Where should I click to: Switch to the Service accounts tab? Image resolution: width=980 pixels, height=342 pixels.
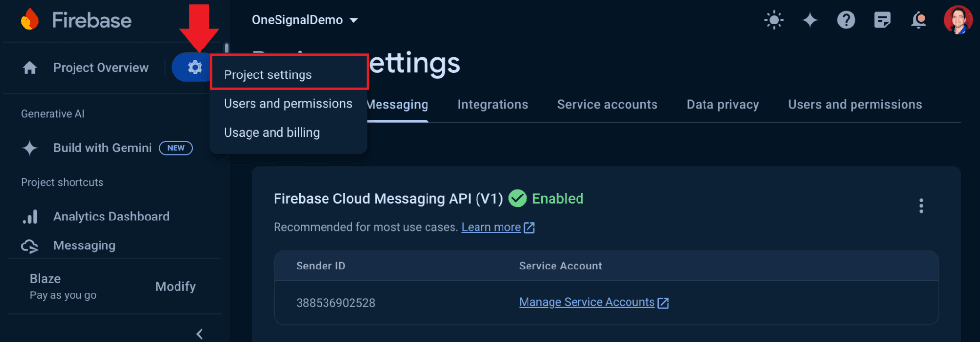click(607, 104)
